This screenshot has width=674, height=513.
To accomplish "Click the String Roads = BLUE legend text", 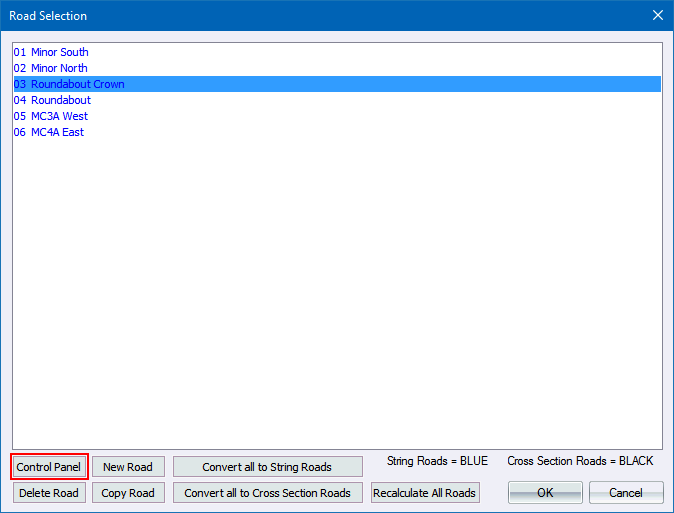I will (x=437, y=461).
